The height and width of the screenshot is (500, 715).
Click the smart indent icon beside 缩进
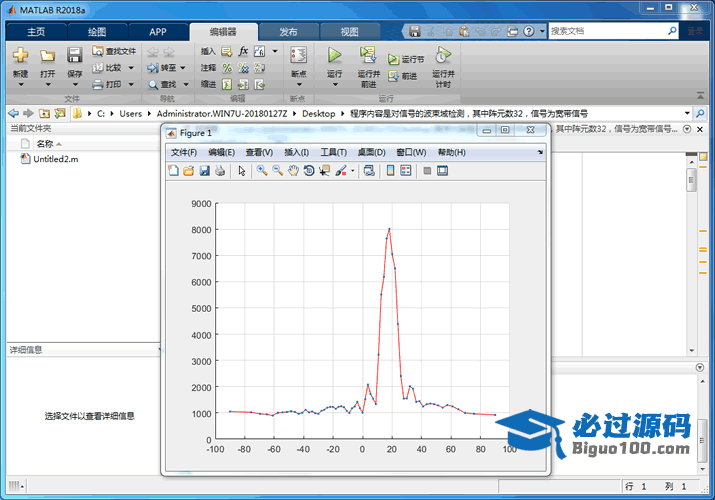click(227, 84)
